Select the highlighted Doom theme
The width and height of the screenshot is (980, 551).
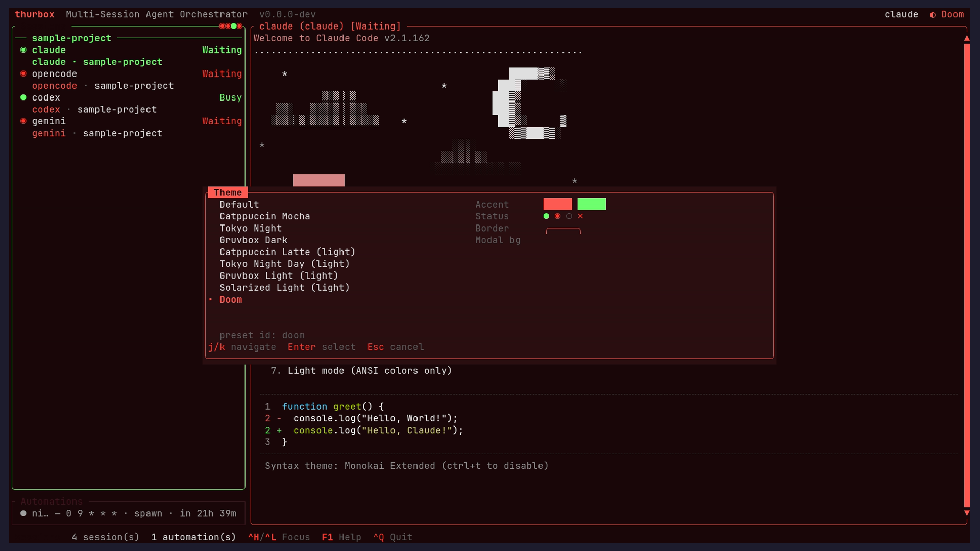coord(231,299)
